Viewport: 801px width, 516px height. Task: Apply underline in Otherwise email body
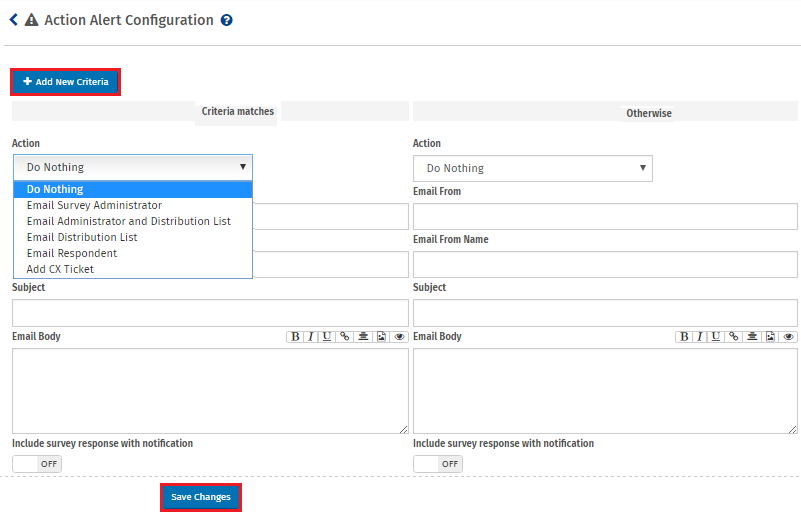(x=716, y=336)
